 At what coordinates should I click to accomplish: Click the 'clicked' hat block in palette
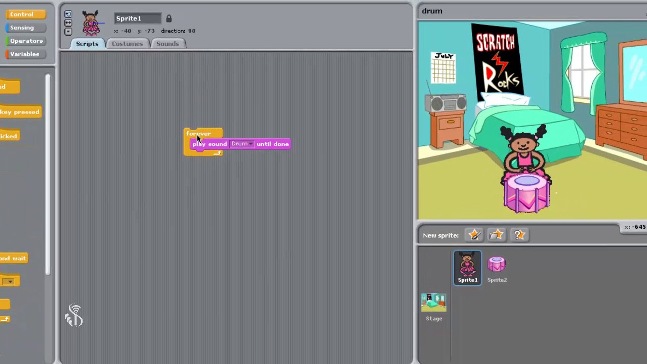point(9,135)
